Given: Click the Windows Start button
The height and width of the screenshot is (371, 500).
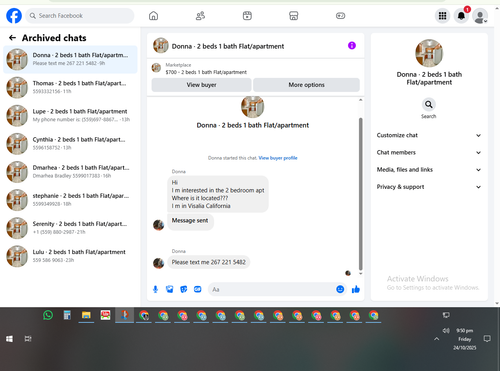Looking at the screenshot, I should coord(9,339).
